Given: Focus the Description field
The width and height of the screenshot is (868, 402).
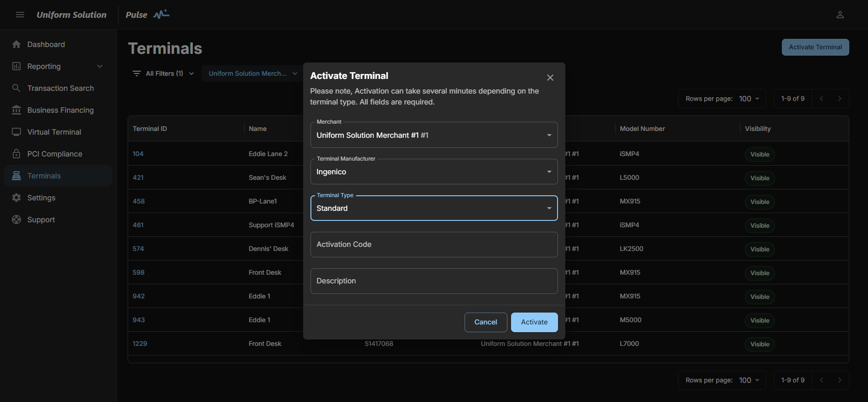Looking at the screenshot, I should [434, 281].
